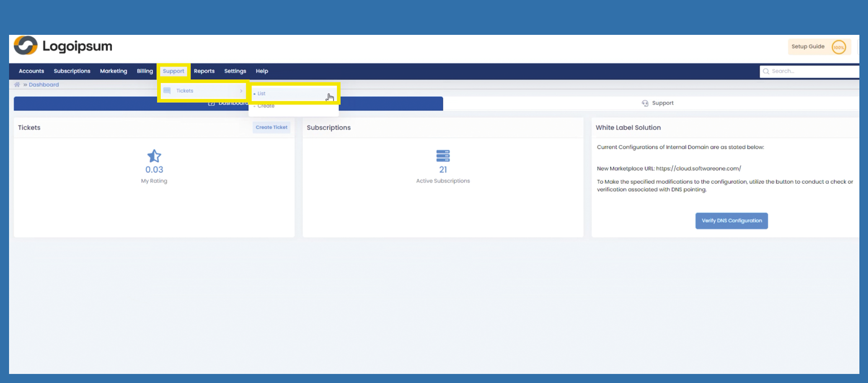Viewport: 868px width, 383px height.
Task: Open the Subscriptions dropdown menu
Action: (x=72, y=71)
